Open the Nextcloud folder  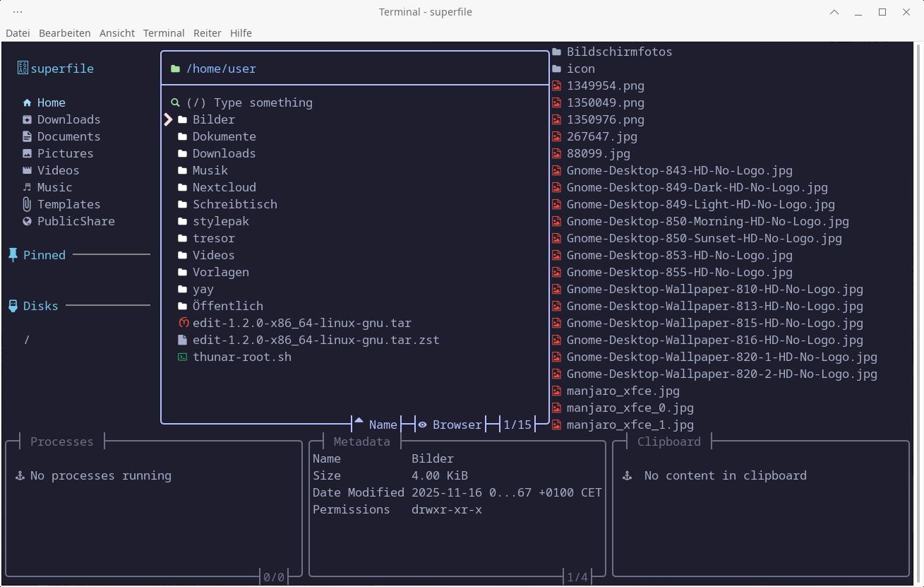[224, 187]
